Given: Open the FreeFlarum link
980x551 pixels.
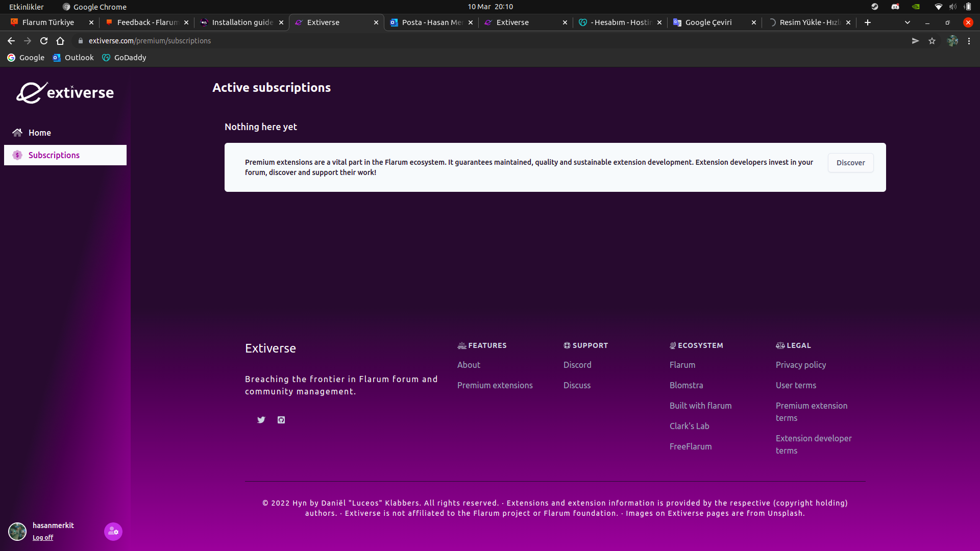Looking at the screenshot, I should click(691, 446).
